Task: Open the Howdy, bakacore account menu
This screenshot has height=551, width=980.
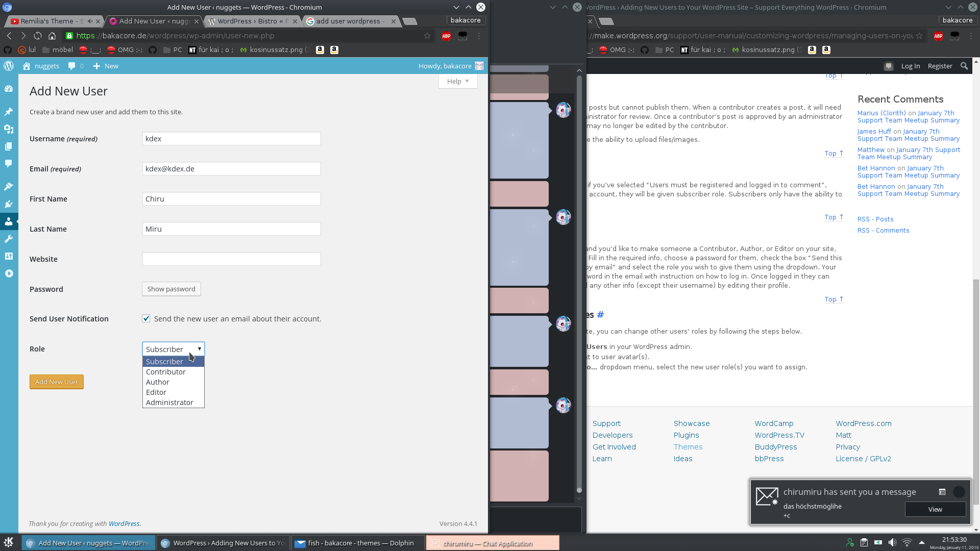Action: [451, 66]
